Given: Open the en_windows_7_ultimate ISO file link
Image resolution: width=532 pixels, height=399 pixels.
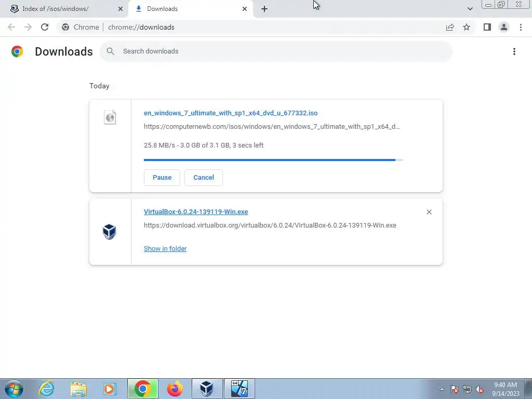Looking at the screenshot, I should (x=231, y=113).
